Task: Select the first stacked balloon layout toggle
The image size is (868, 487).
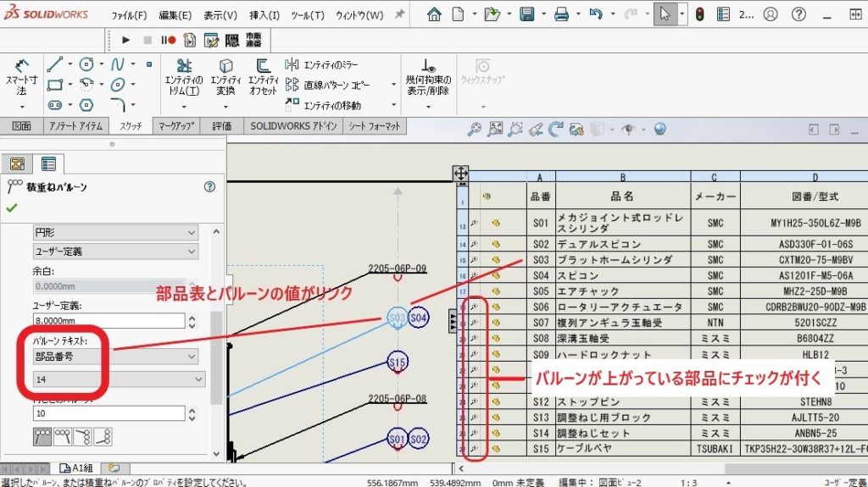Action: pyautogui.click(x=42, y=436)
